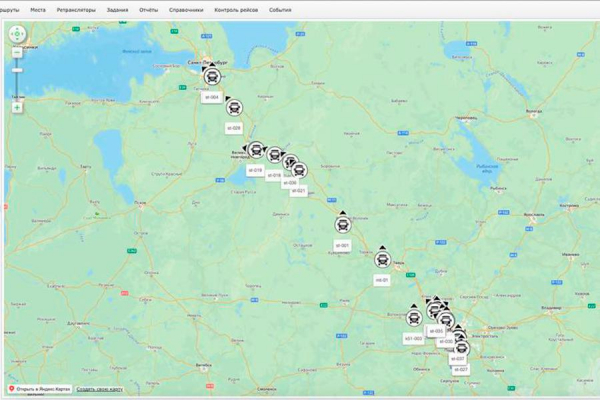Select the truck marker above label st-021
This screenshot has width=600, height=400.
point(298,171)
